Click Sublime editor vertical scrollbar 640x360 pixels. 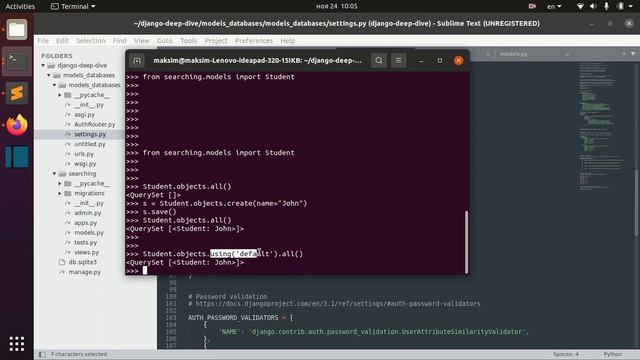pos(636,202)
